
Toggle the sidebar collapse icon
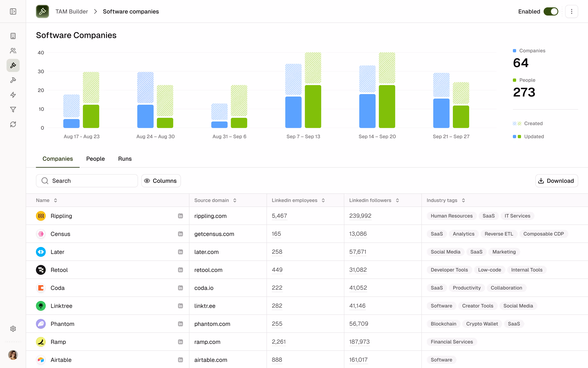click(13, 11)
